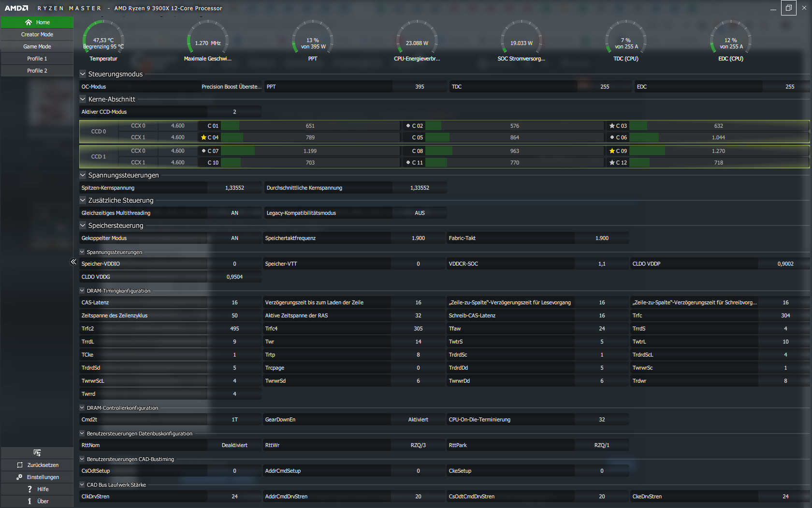Screen dimensions: 812x508
Task: Open Einstellungen via the gear icon
Action: [x=19, y=477]
